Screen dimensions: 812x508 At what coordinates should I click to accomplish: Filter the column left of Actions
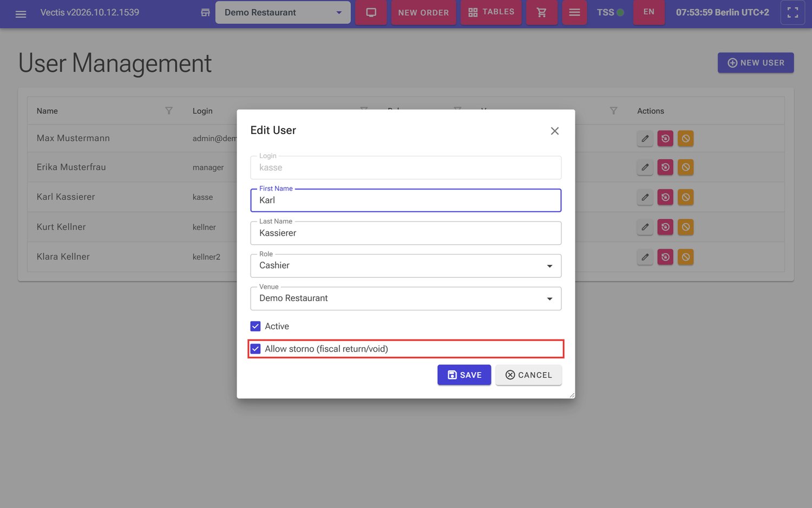[x=613, y=110]
